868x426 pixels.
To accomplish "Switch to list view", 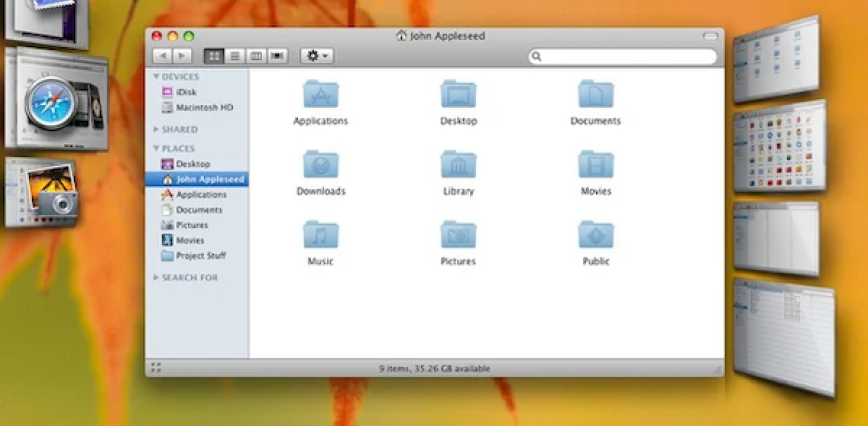I will click(x=234, y=56).
